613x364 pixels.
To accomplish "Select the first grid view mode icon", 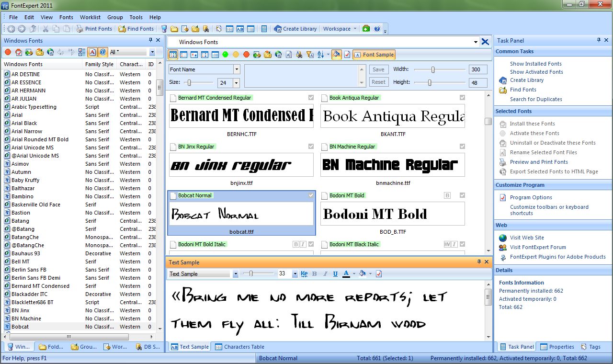I will (x=173, y=55).
